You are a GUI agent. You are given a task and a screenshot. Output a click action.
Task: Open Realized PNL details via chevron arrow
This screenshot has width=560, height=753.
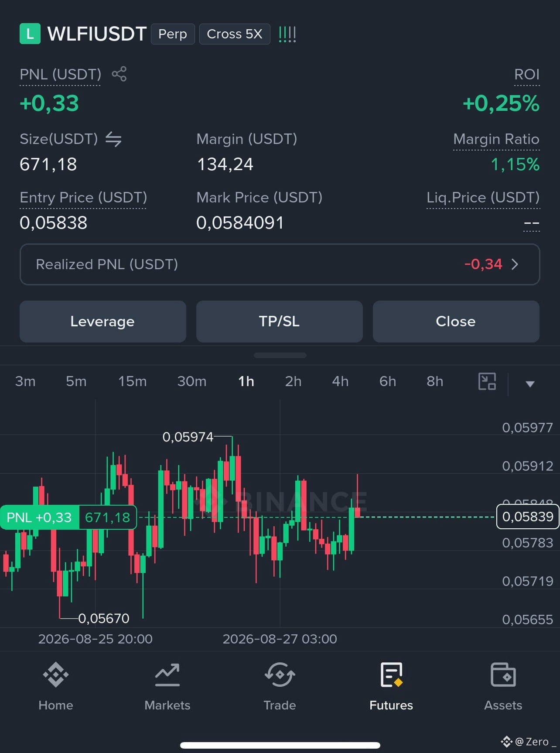[515, 264]
